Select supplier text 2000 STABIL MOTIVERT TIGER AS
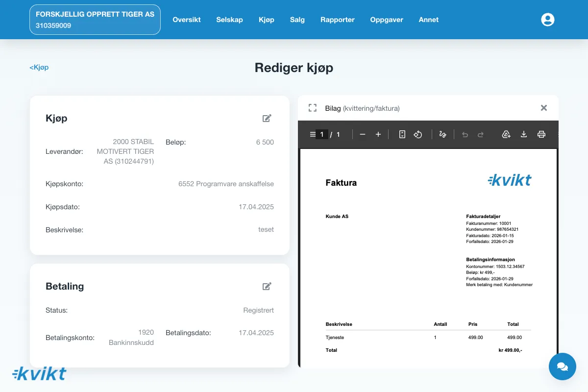The width and height of the screenshot is (588, 392). 125,151
